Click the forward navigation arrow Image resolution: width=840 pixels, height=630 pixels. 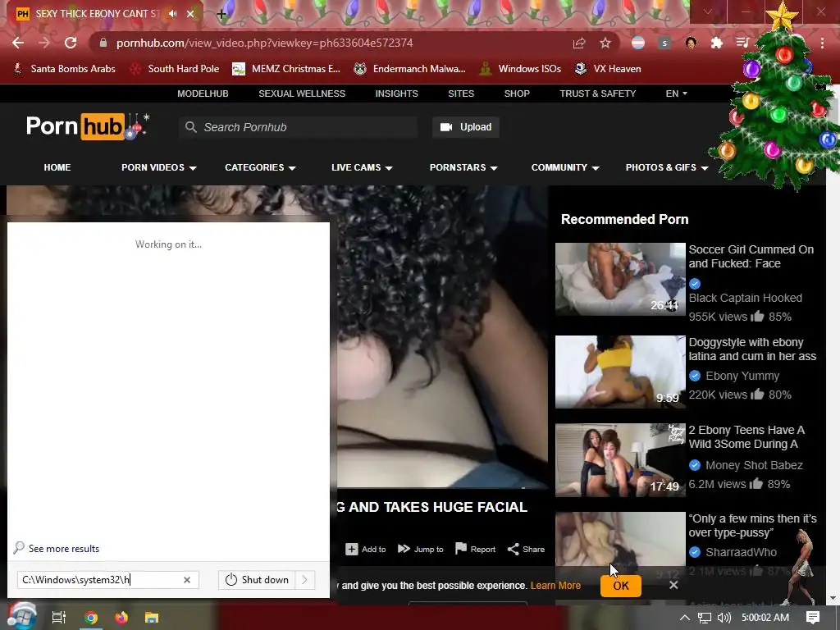(44, 43)
